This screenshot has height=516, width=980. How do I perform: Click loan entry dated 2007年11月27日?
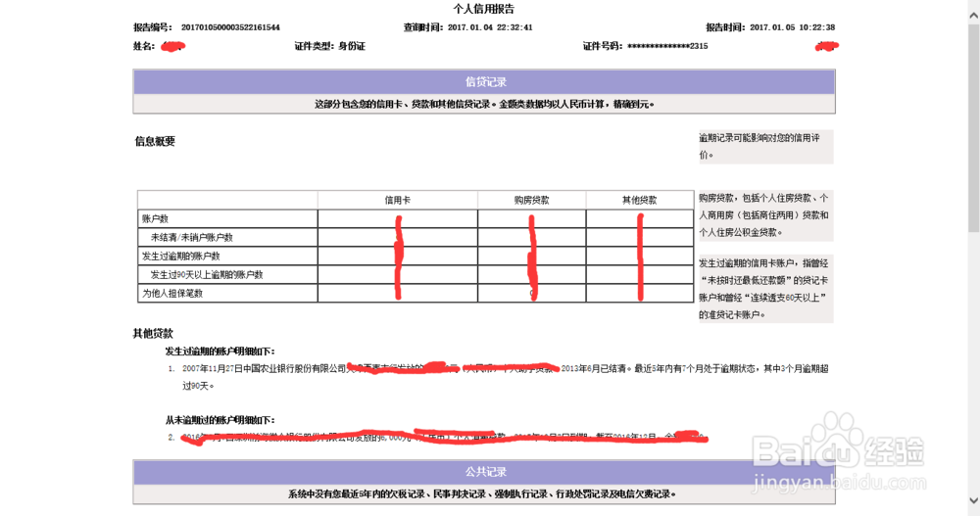coord(505,377)
